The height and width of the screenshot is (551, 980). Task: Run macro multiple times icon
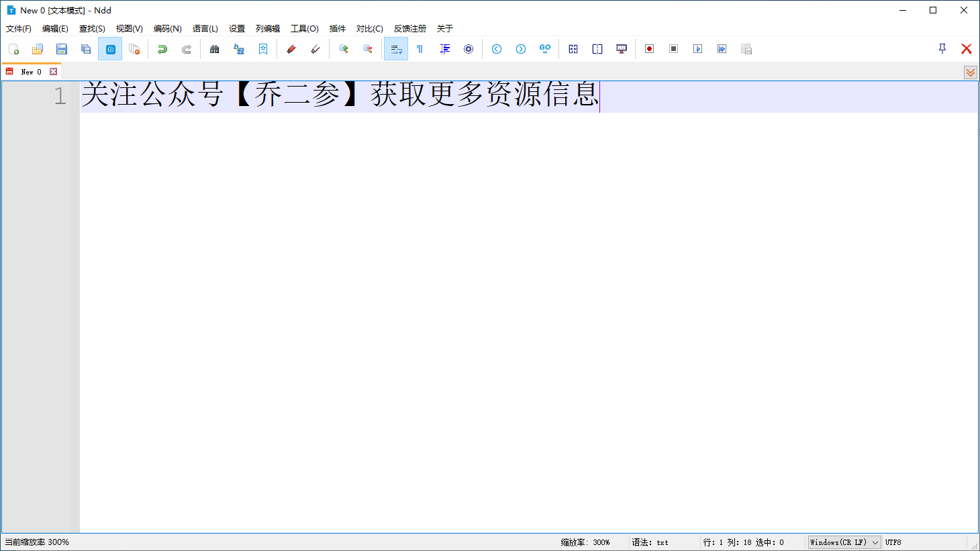tap(722, 49)
